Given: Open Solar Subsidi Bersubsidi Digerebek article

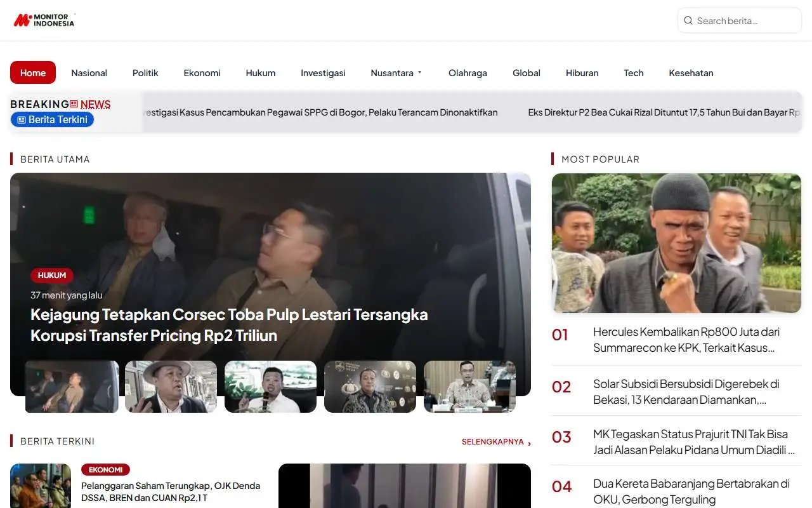Looking at the screenshot, I should [x=686, y=392].
